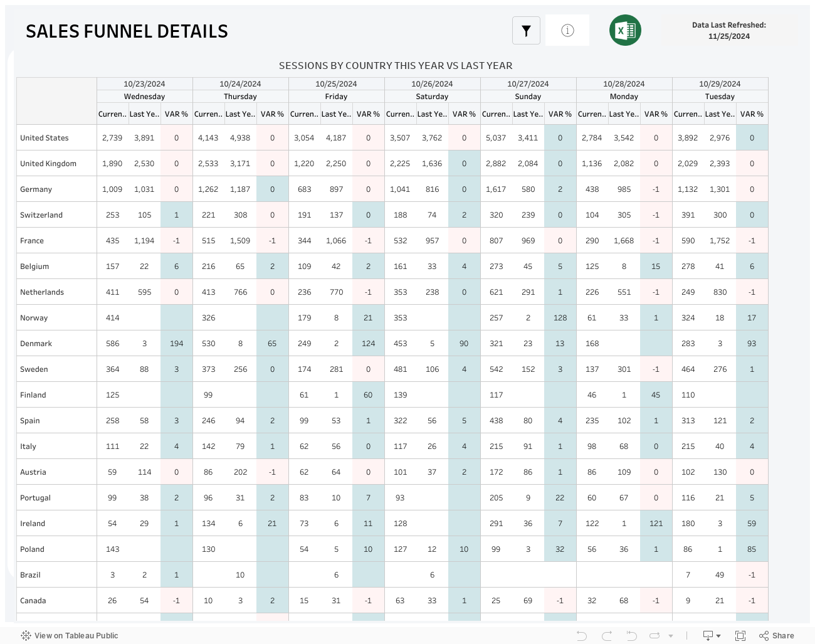Open the device preview dropdown
Viewport: 815px width, 644px height.
pyautogui.click(x=712, y=635)
